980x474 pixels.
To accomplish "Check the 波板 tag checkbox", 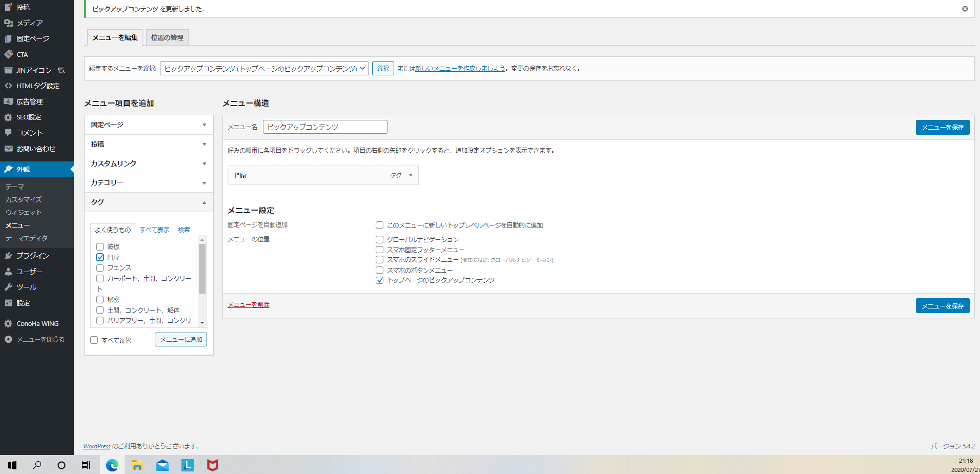I will pos(100,247).
